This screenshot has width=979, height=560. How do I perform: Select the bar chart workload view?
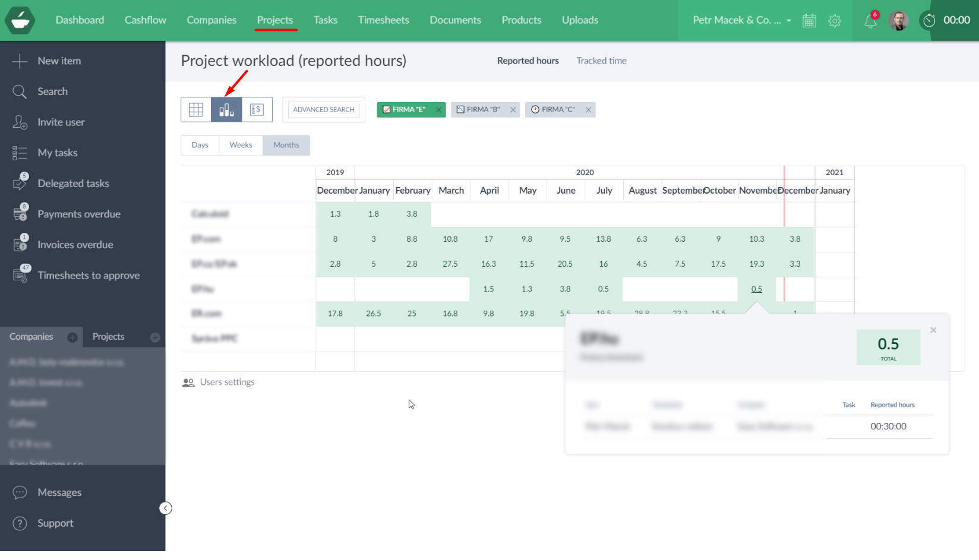(226, 110)
